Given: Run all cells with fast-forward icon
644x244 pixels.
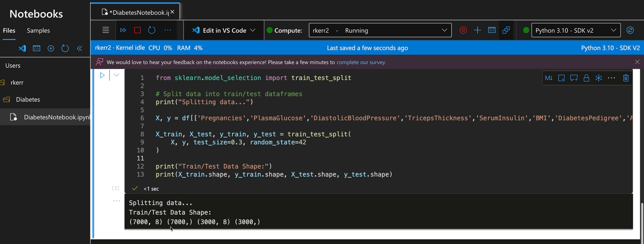Looking at the screenshot, I should [123, 30].
